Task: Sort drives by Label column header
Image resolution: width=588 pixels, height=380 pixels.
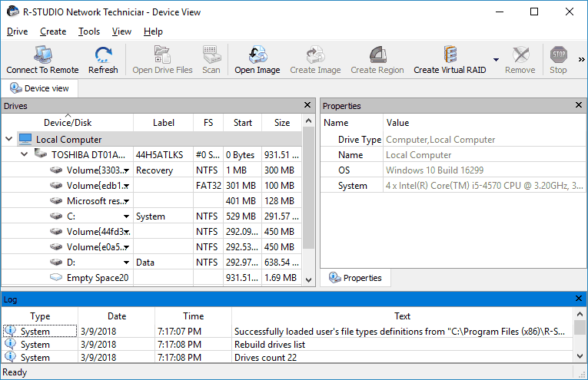Action: (x=164, y=122)
